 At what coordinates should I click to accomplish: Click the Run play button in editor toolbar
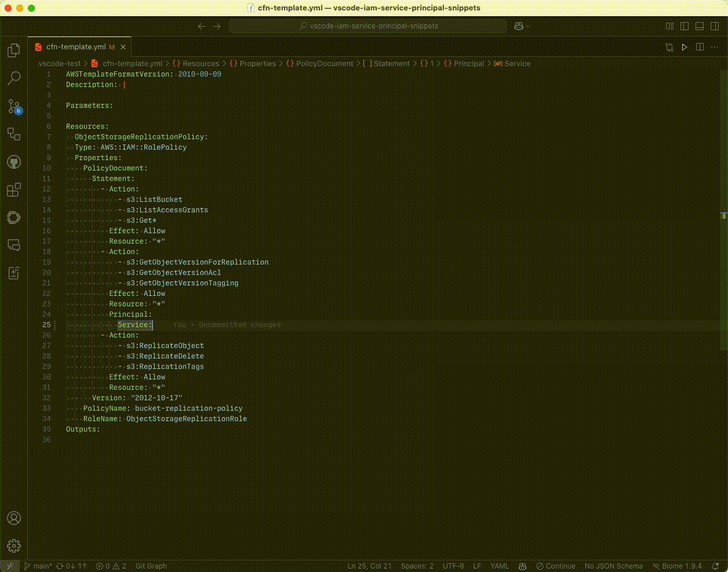(685, 47)
